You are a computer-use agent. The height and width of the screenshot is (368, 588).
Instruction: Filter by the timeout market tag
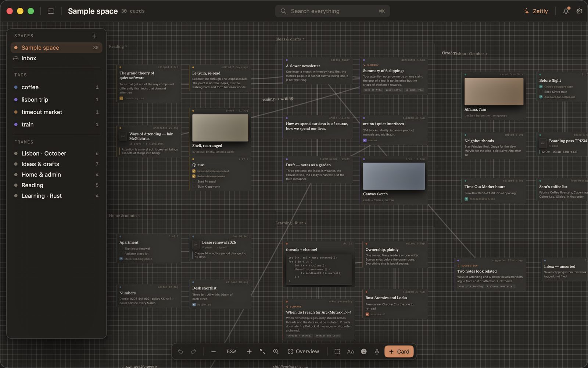click(56, 112)
